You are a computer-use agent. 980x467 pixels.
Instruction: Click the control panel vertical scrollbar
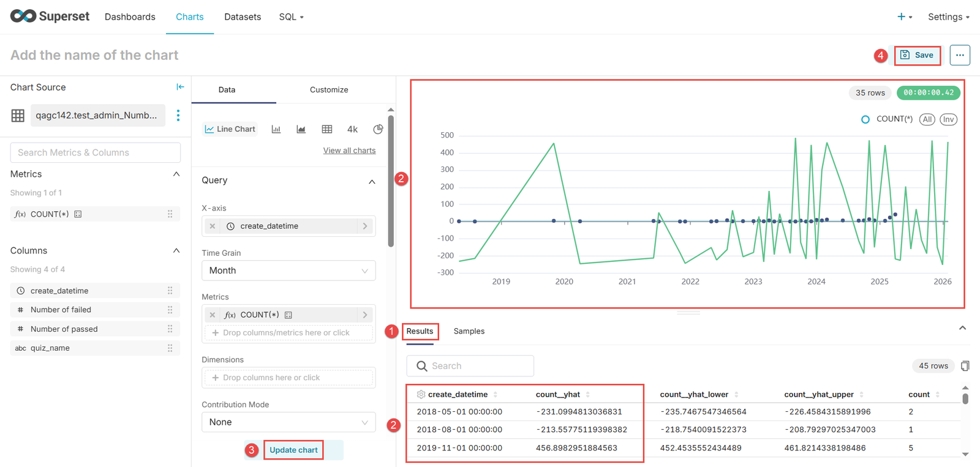pos(391,184)
